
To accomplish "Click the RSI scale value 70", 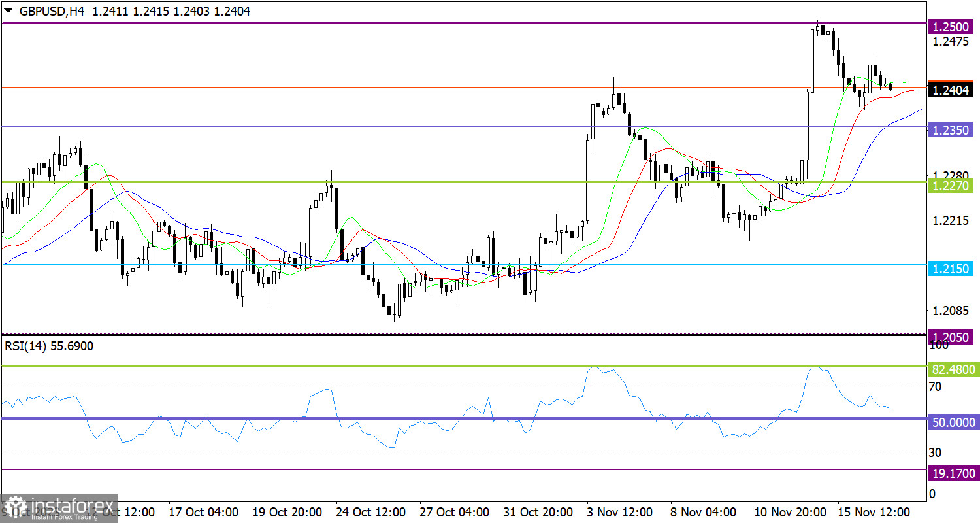I will click(935, 386).
